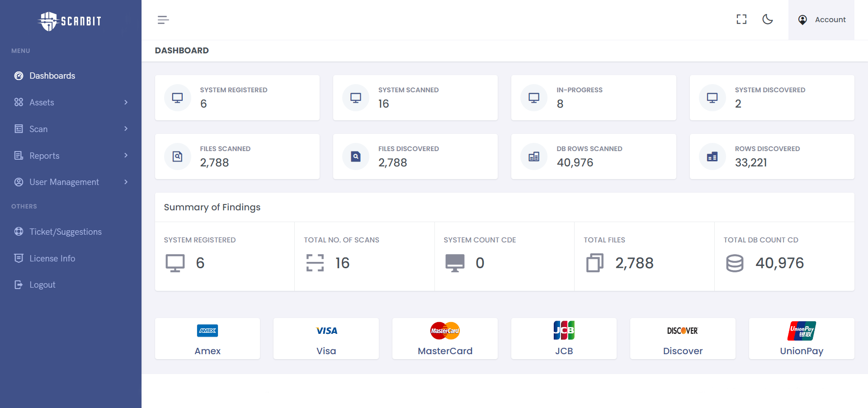Select the Amex card logo
The height and width of the screenshot is (408, 868).
(208, 331)
